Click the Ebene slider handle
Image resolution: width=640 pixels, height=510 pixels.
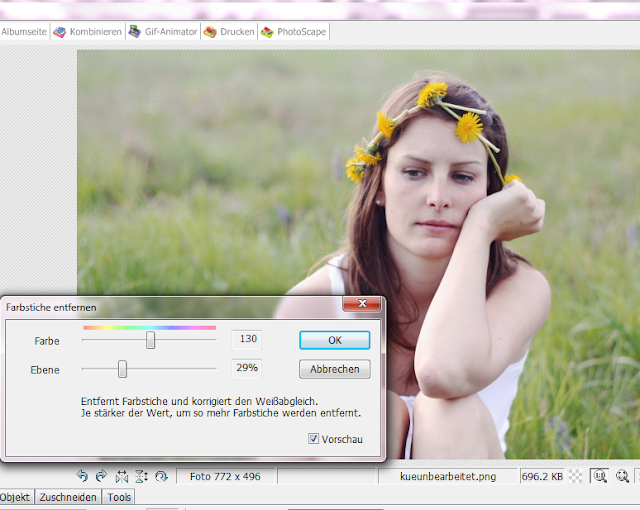(122, 369)
